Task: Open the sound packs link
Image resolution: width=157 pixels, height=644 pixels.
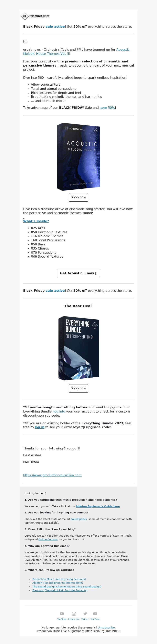Action: (x=79, y=519)
